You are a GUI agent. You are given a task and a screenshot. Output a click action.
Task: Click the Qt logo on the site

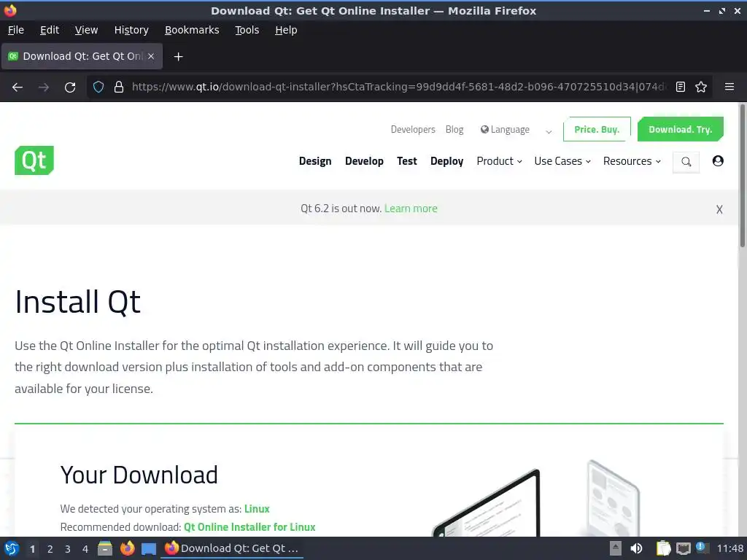pyautogui.click(x=34, y=160)
